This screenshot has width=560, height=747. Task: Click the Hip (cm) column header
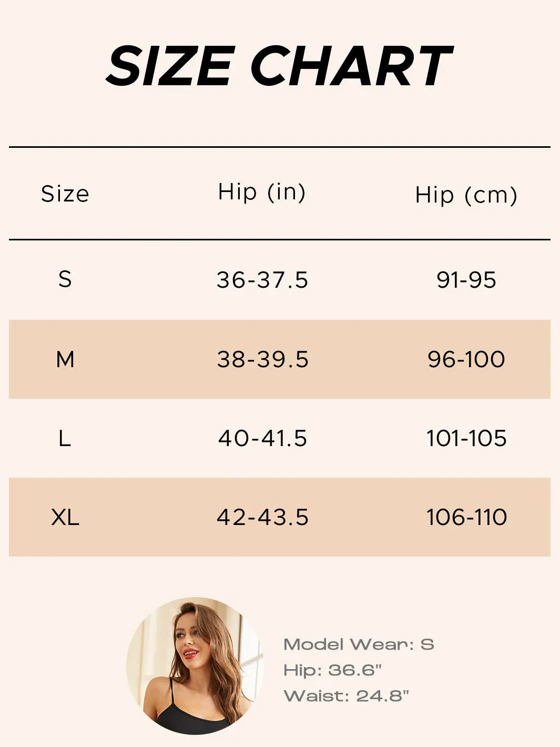click(466, 195)
